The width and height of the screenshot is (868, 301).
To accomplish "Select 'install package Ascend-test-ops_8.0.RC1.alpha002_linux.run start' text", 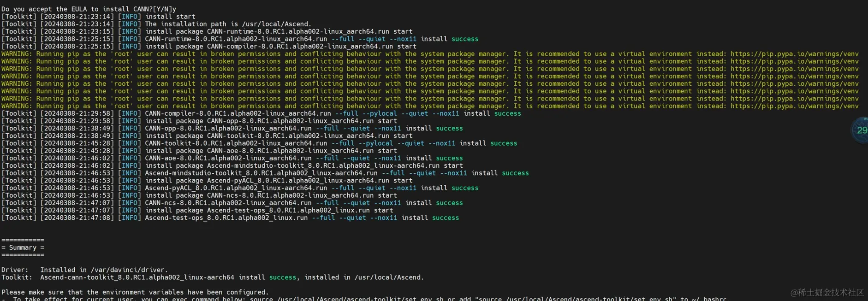I will 269,210.
